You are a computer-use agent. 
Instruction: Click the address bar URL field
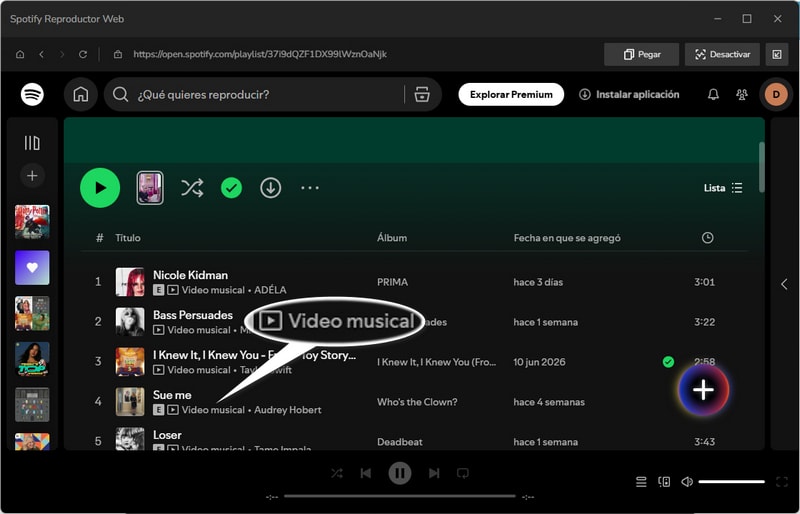coord(260,54)
